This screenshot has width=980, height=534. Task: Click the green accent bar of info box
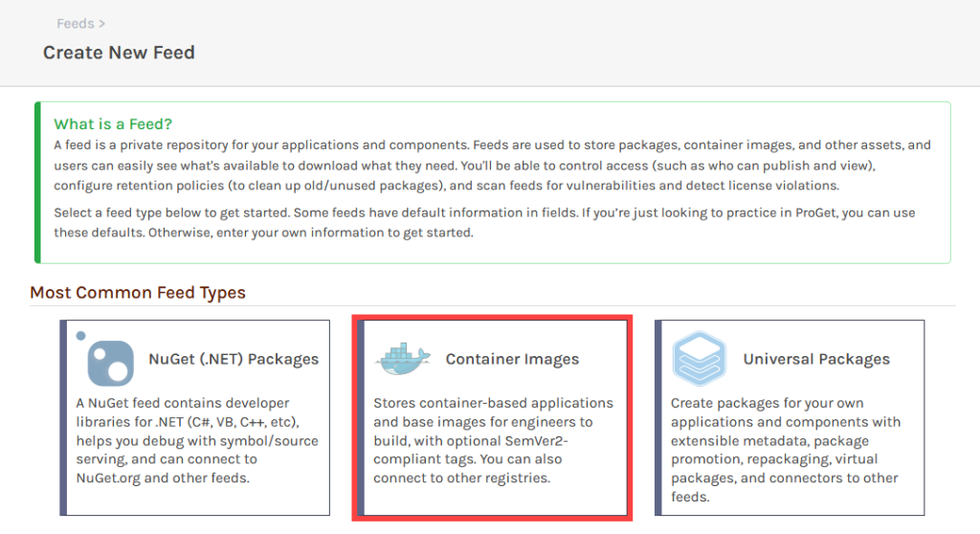(x=37, y=182)
